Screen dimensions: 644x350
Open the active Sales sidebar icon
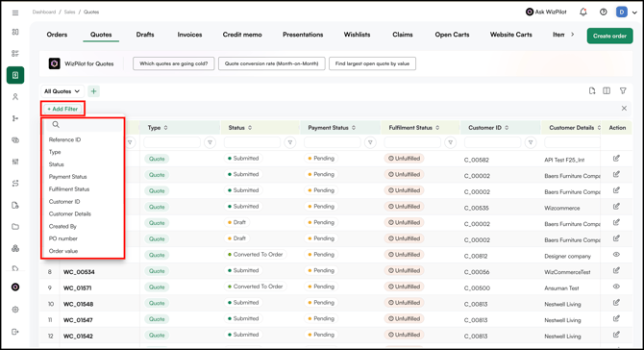pyautogui.click(x=15, y=75)
